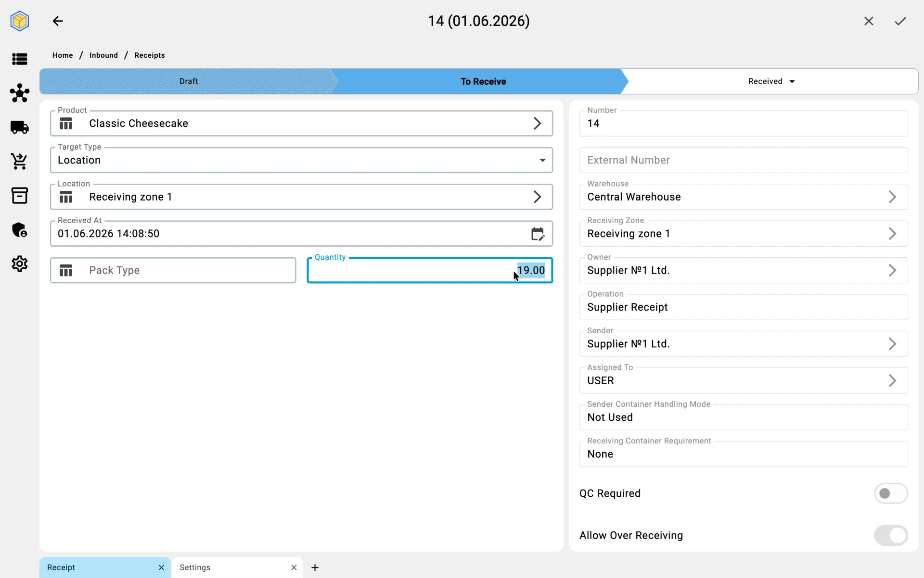
Task: Click the table icon in Location field
Action: pos(66,197)
